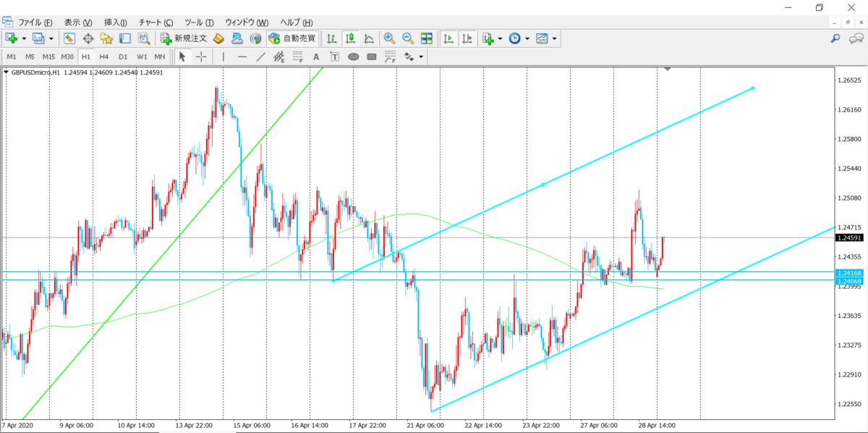Open the search magnifier icon
868x433 pixels.
(x=835, y=38)
